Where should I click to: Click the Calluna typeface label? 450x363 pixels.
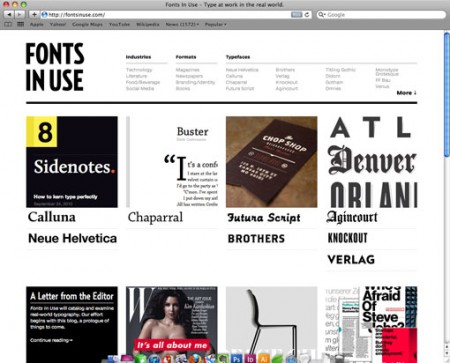(x=52, y=217)
